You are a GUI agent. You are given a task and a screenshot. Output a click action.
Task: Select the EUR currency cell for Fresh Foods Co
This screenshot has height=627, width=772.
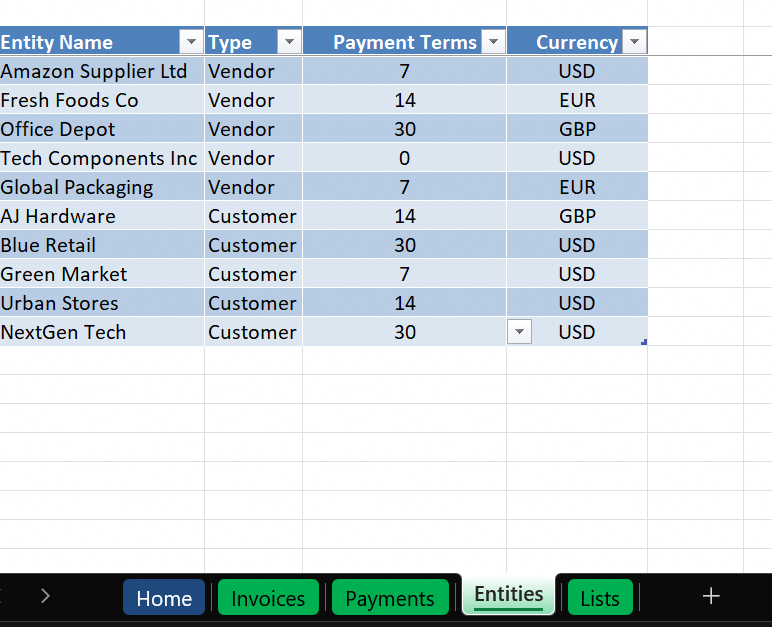pos(577,100)
